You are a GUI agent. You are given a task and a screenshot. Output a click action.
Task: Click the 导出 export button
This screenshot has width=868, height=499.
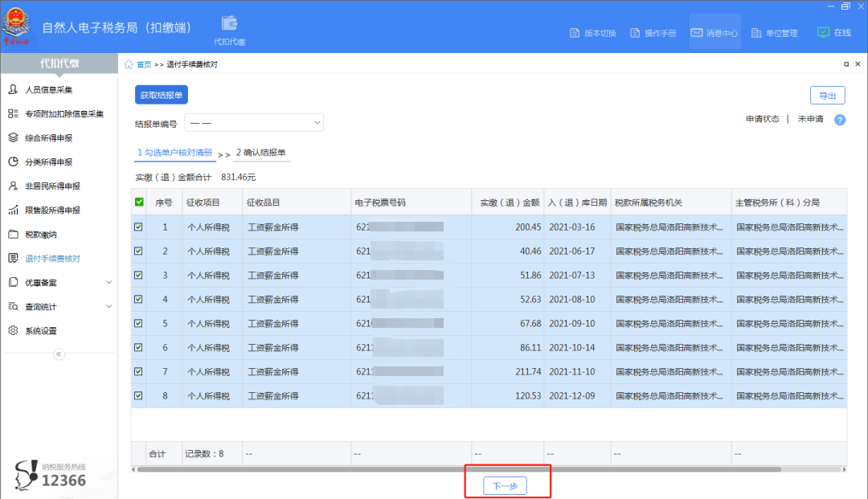point(828,95)
